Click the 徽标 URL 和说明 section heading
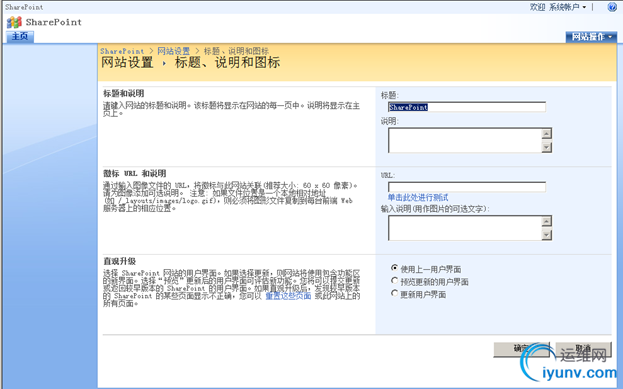623x389 pixels. (x=134, y=173)
